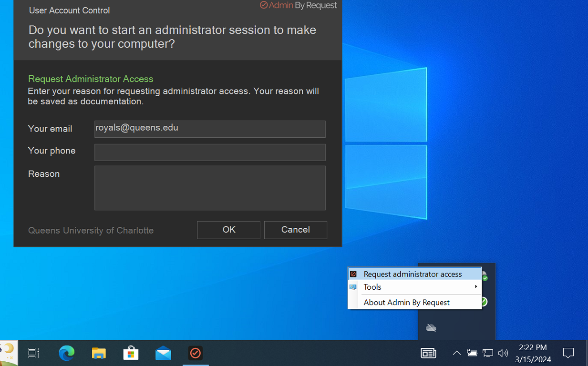Click the Start corner weather thumbnail
Image resolution: width=588 pixels, height=366 pixels.
tap(9, 353)
